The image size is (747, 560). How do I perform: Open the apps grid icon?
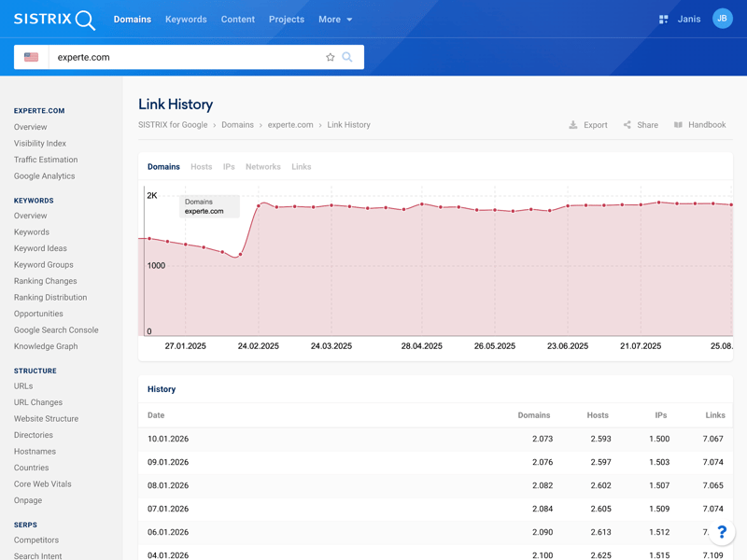click(663, 20)
